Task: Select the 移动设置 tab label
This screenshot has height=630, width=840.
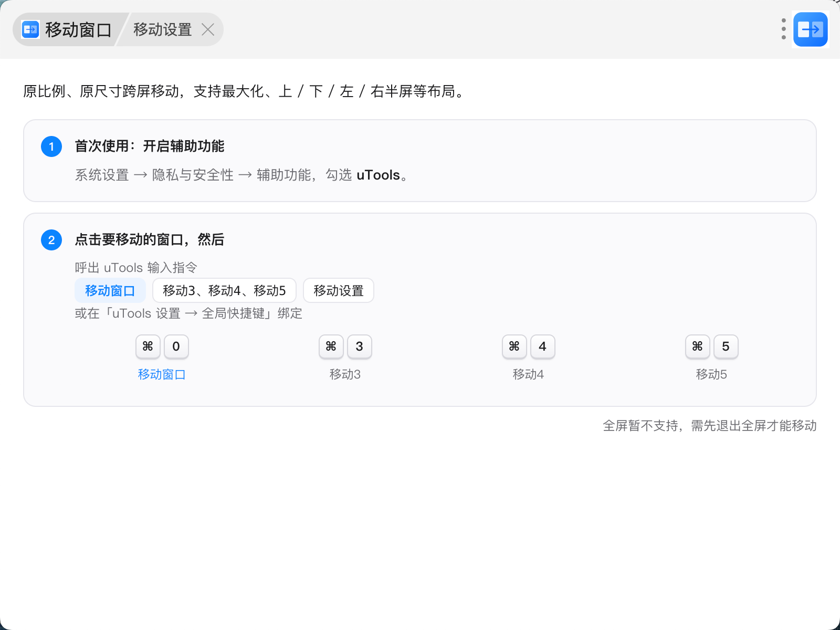Action: point(163,29)
